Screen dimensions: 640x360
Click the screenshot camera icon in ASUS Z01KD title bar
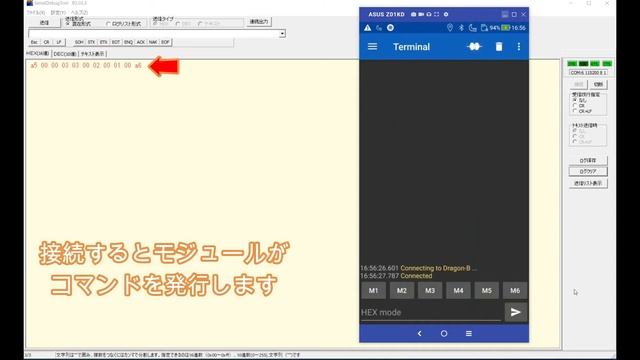tap(413, 14)
